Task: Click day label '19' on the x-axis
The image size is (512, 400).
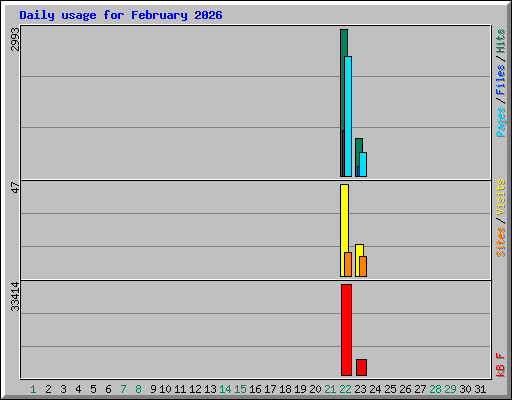Action: pos(300,389)
